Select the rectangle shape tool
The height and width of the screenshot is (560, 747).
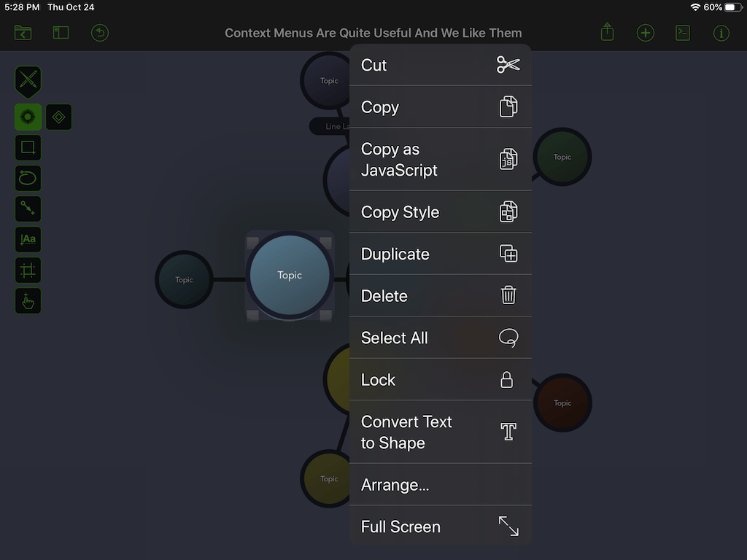(x=28, y=147)
